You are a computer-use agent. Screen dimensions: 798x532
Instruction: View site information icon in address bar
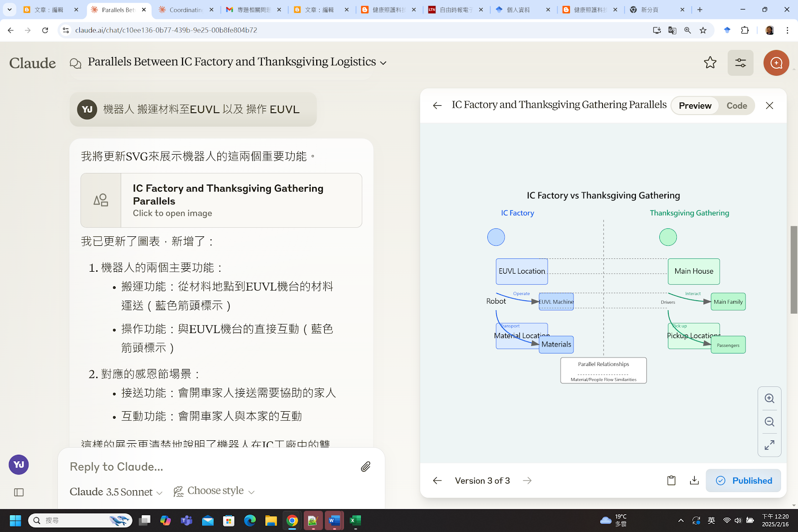[66, 30]
